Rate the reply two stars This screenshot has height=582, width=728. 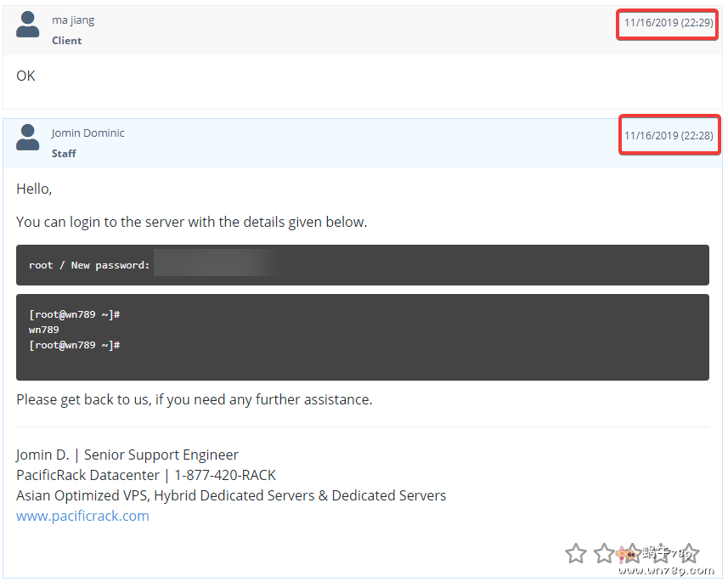pos(604,554)
